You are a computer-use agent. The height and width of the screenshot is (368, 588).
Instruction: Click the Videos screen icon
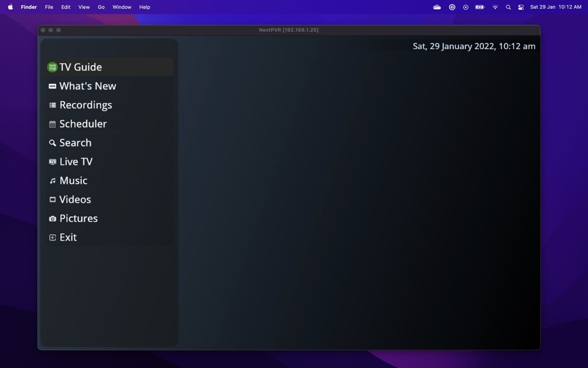pos(53,199)
